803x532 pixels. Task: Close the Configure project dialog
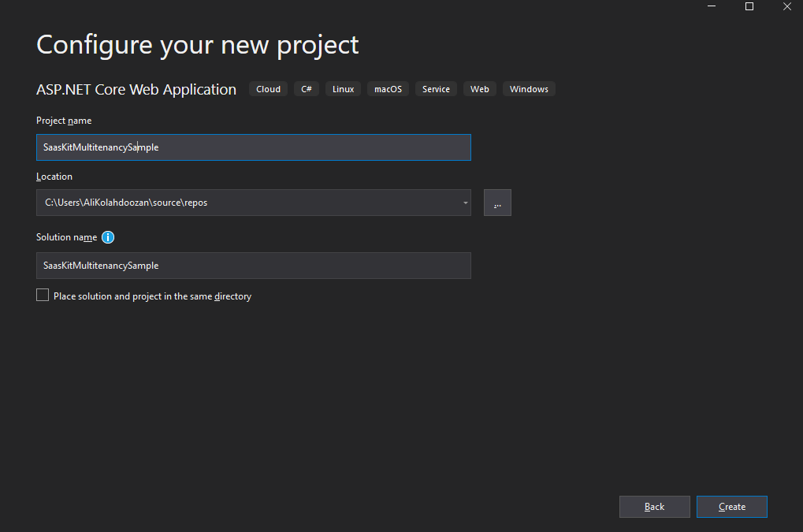(786, 6)
